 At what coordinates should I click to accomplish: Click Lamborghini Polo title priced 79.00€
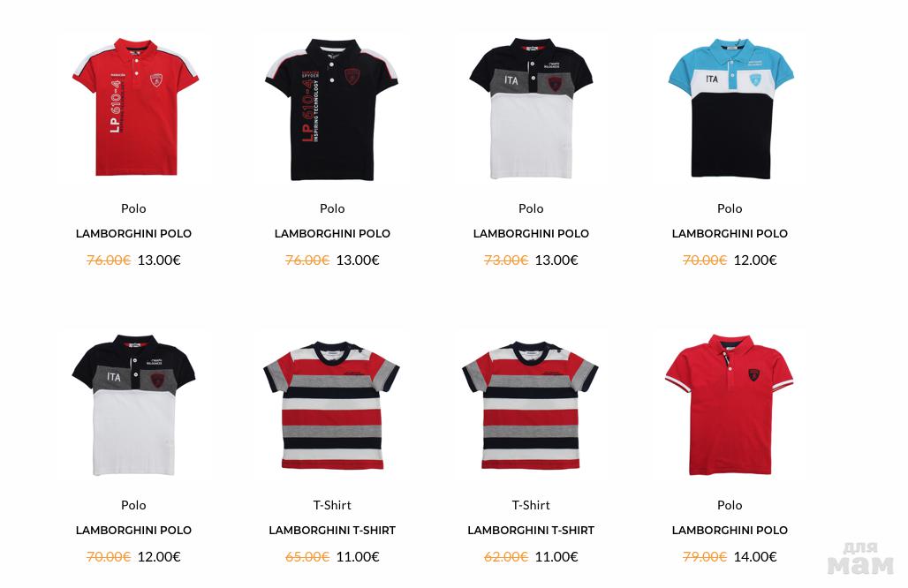click(x=730, y=530)
